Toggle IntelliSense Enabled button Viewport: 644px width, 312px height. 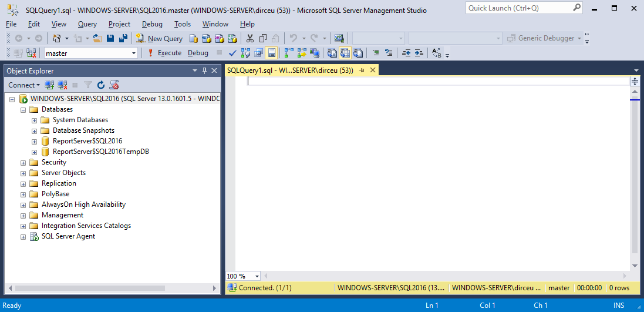pyautogui.click(x=271, y=53)
